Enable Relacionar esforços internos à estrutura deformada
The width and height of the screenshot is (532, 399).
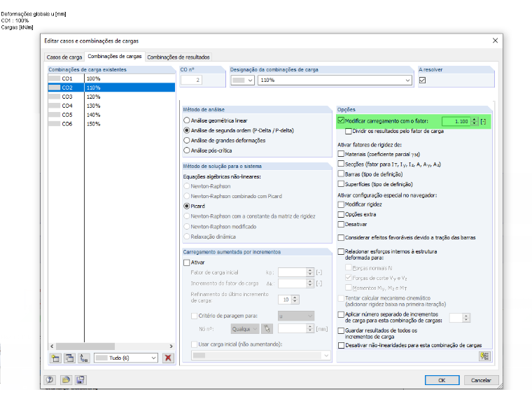click(x=341, y=252)
